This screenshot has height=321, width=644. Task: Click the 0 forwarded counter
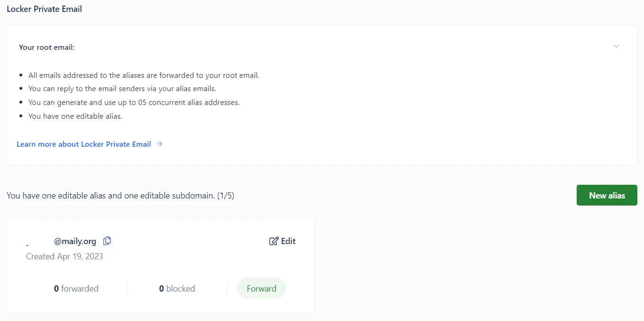[x=76, y=288]
